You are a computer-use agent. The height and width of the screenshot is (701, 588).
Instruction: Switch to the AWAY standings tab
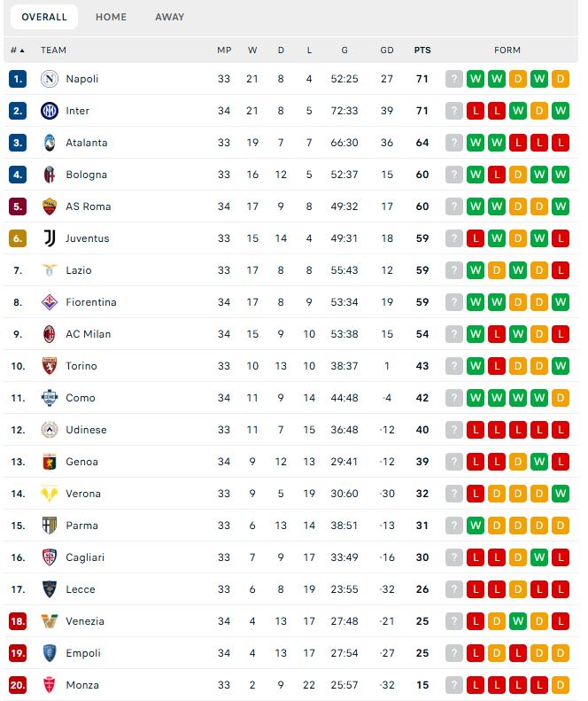pos(169,17)
